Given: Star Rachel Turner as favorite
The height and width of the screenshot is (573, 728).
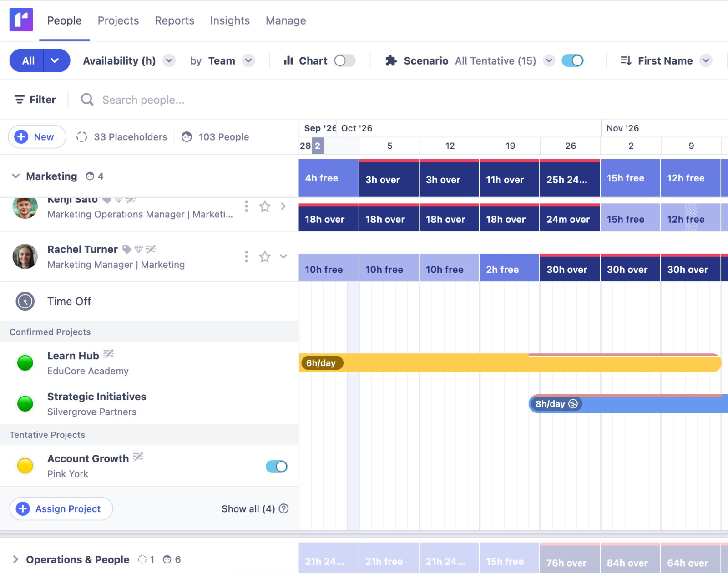Looking at the screenshot, I should click(x=265, y=257).
